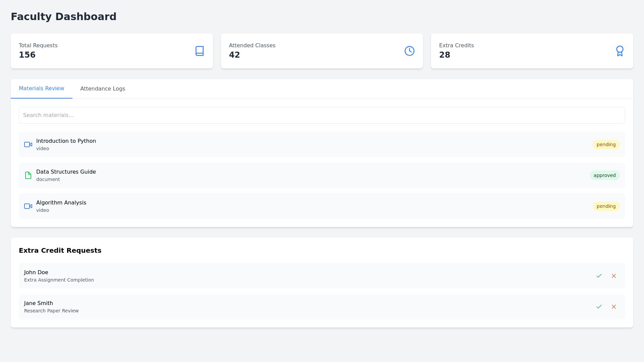Click the pending badge on Algorithm Analysis
Screen dimensions: 644x362
(x=606, y=206)
